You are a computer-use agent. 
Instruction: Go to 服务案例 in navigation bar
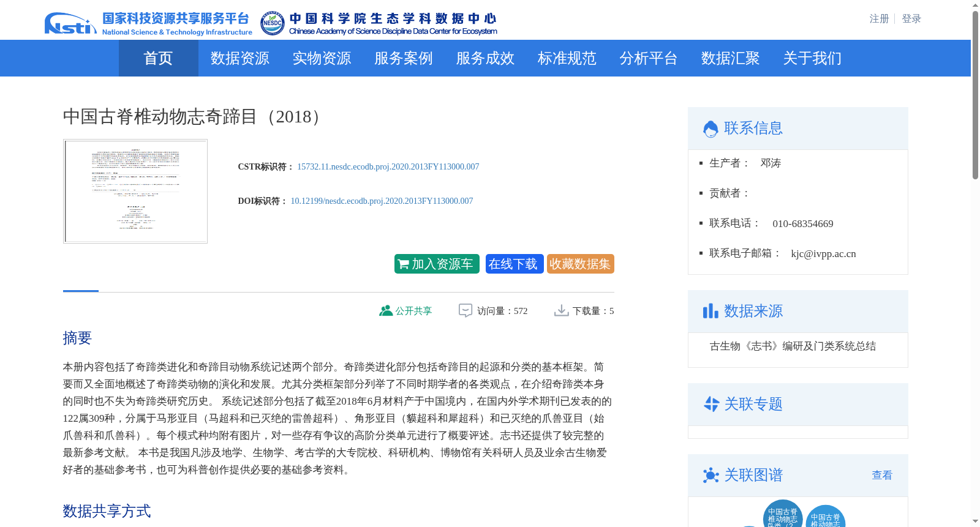[403, 58]
